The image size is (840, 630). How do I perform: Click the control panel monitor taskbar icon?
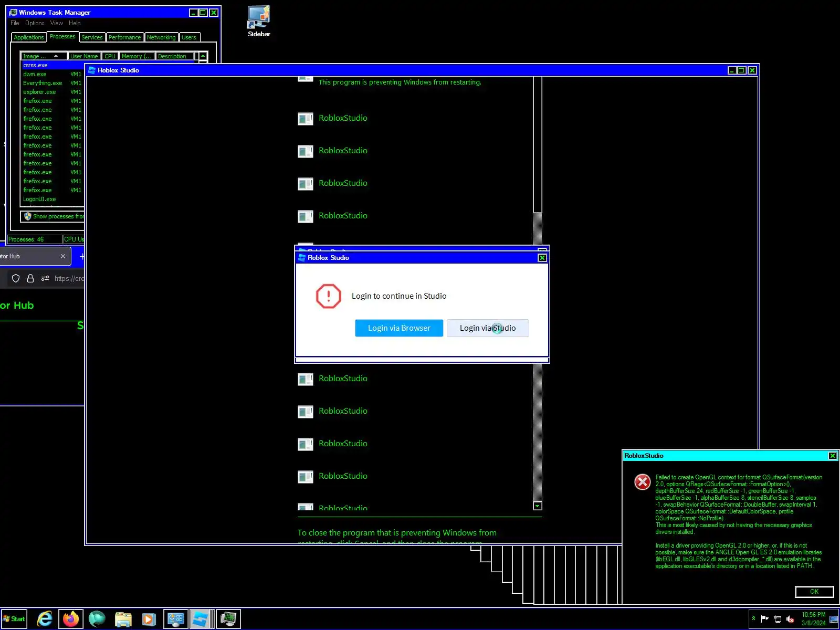pyautogui.click(x=175, y=619)
